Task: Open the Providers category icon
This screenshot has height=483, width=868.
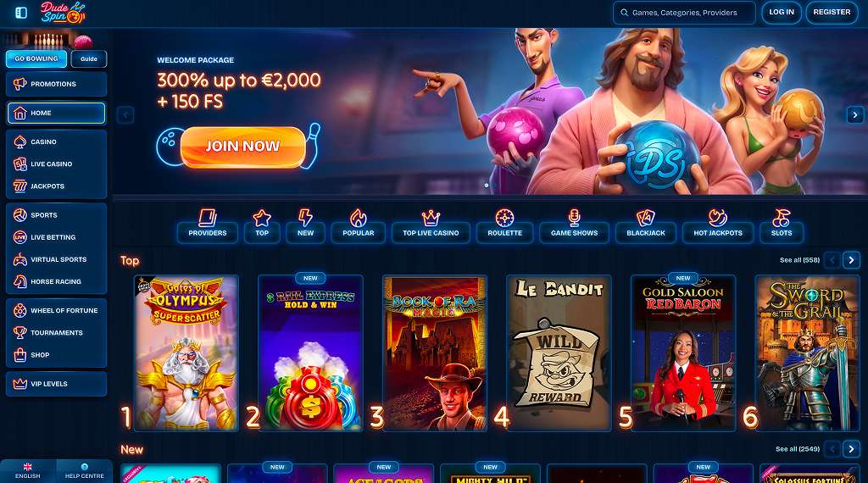Action: pos(208,218)
